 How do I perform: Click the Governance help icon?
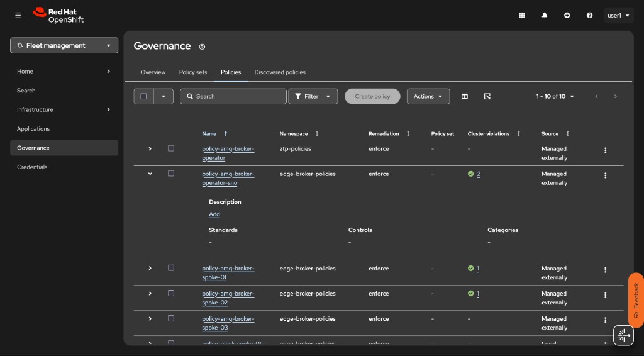point(202,47)
